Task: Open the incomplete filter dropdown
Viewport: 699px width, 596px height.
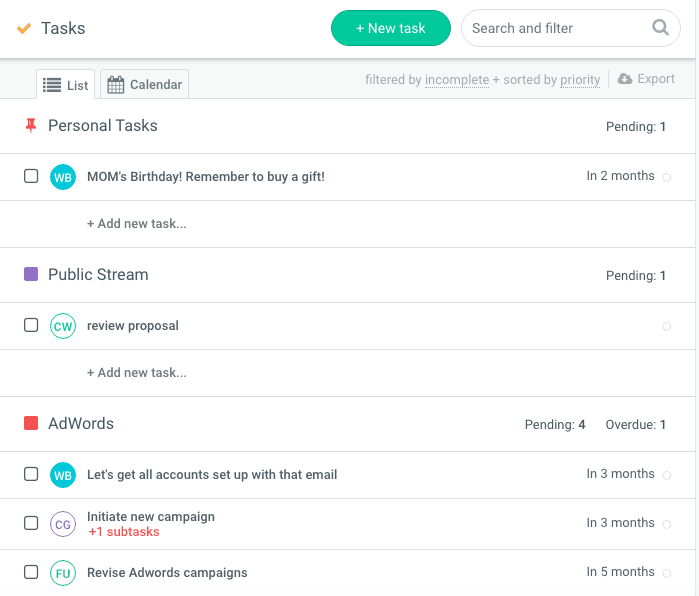Action: [456, 80]
